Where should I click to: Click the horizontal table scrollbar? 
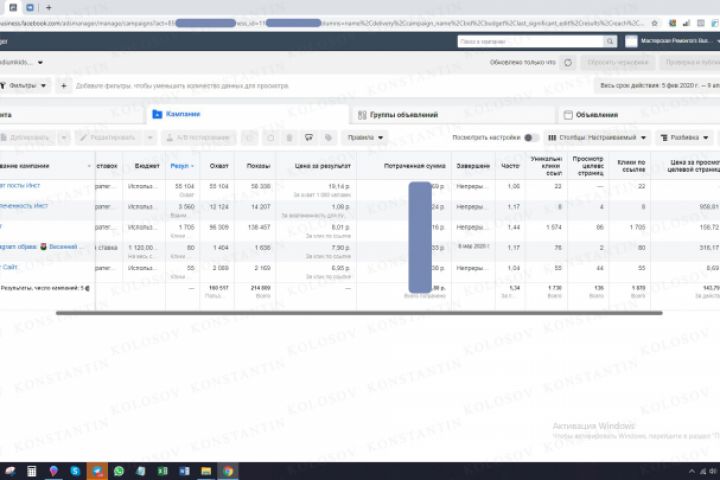(359, 313)
